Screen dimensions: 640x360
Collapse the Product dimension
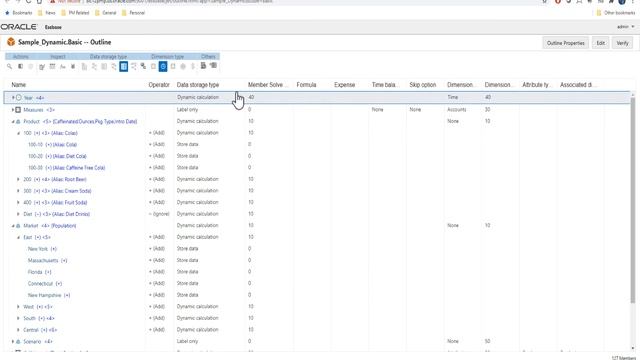(13, 122)
